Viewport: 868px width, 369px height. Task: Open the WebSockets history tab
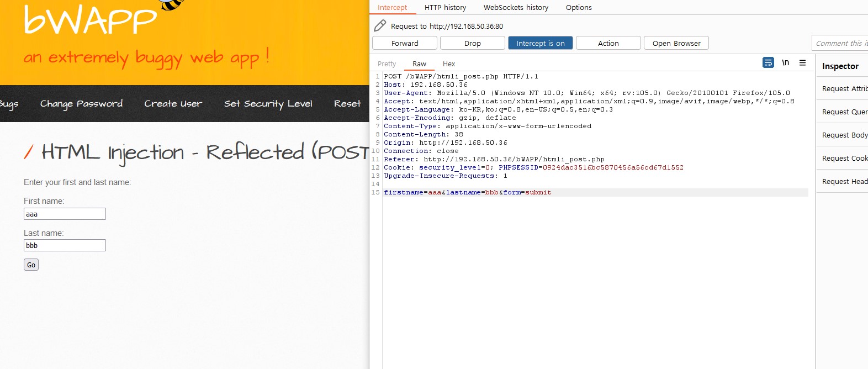pyautogui.click(x=516, y=7)
